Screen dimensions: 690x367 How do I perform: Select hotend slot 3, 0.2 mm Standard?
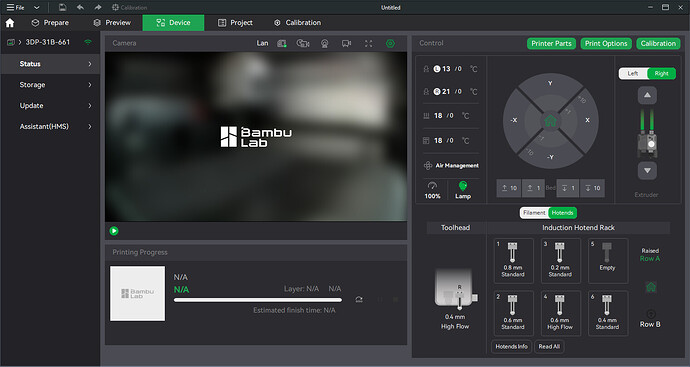coord(560,261)
